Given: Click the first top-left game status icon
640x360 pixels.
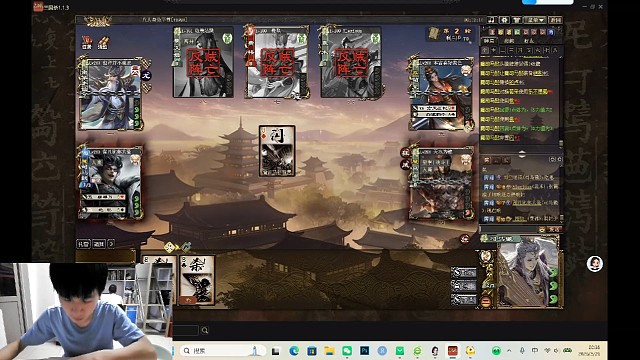Looking at the screenshot, I should point(87,42).
